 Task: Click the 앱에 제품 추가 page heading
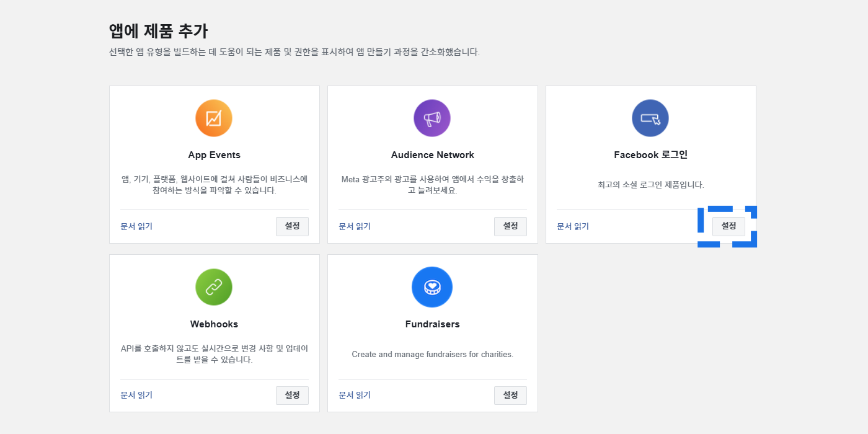pos(158,31)
